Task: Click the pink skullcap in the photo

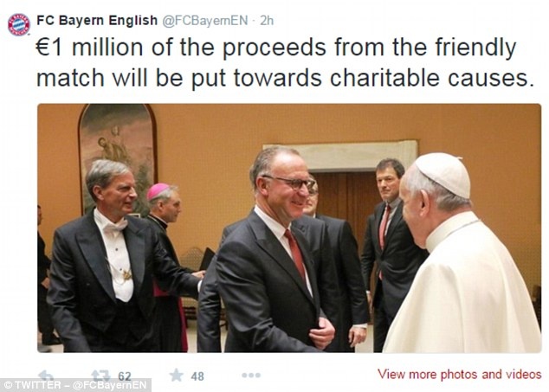Action: 158,190
